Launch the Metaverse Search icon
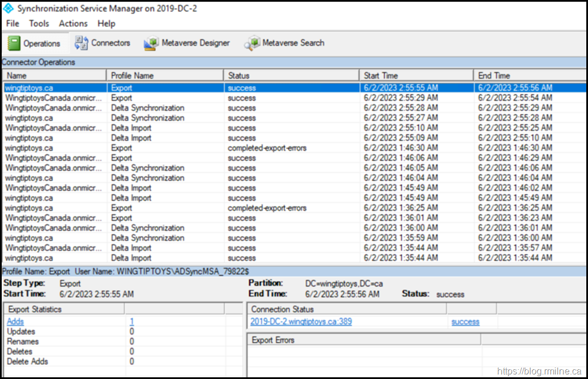 coord(252,43)
